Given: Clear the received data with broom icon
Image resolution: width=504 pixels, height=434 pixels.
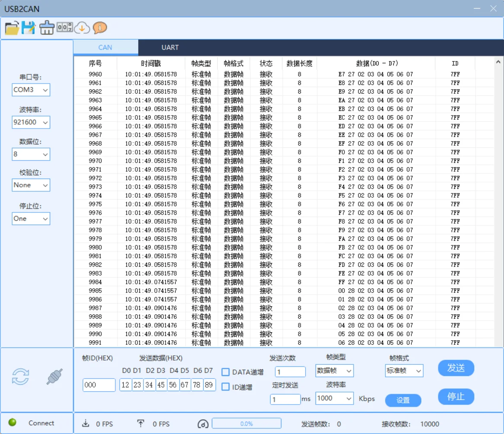Looking at the screenshot, I should [x=47, y=28].
